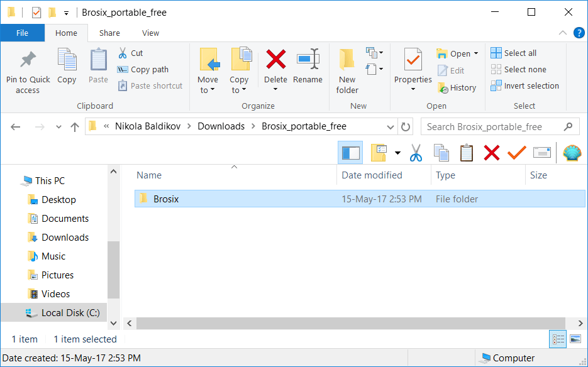Open Help with question mark icon
This screenshot has height=367, width=588.
pyautogui.click(x=579, y=33)
